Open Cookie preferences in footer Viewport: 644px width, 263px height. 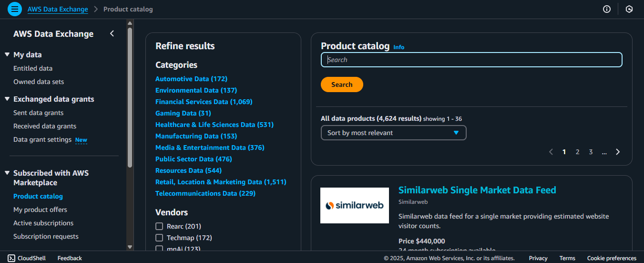[x=612, y=258]
